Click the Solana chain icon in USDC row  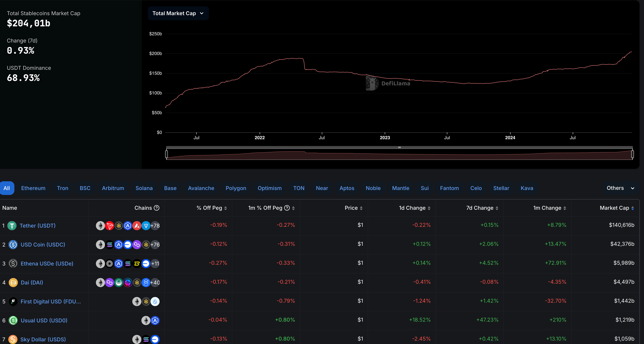110,244
